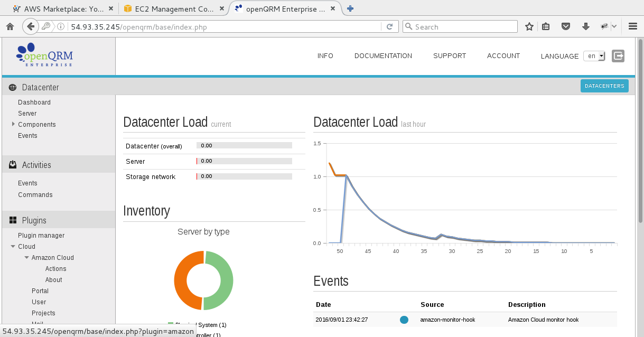Click the Datacenter (overall) load bar
The height and width of the screenshot is (337, 644).
pyautogui.click(x=244, y=145)
